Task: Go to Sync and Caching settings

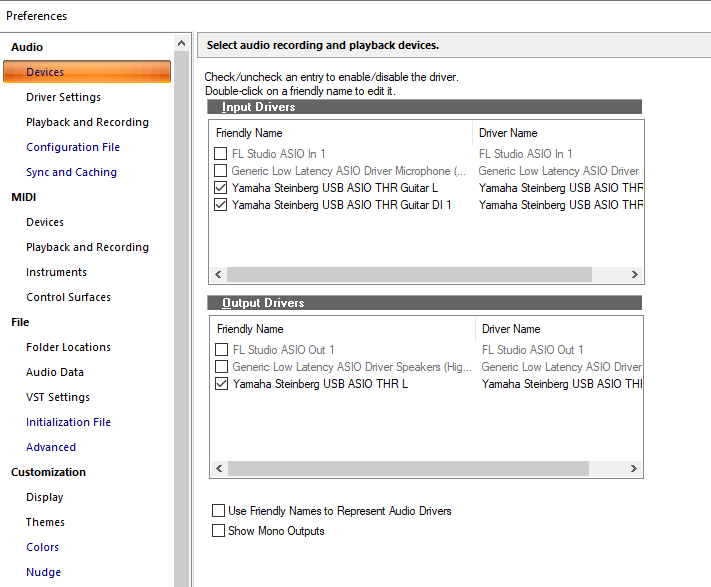Action: [71, 172]
